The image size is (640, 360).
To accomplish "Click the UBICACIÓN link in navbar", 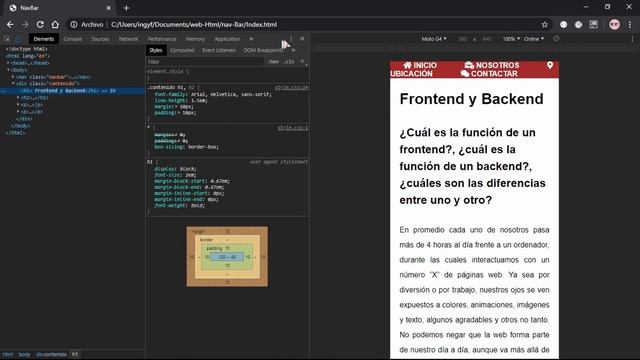I will tap(411, 74).
